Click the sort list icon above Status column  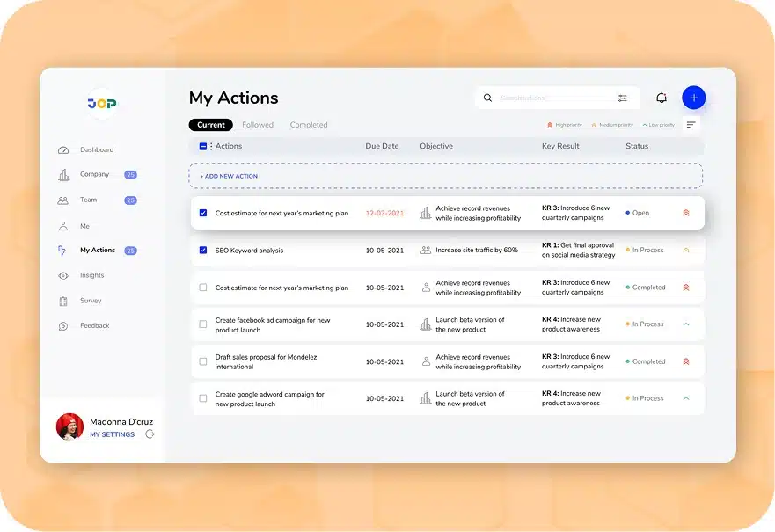click(691, 124)
